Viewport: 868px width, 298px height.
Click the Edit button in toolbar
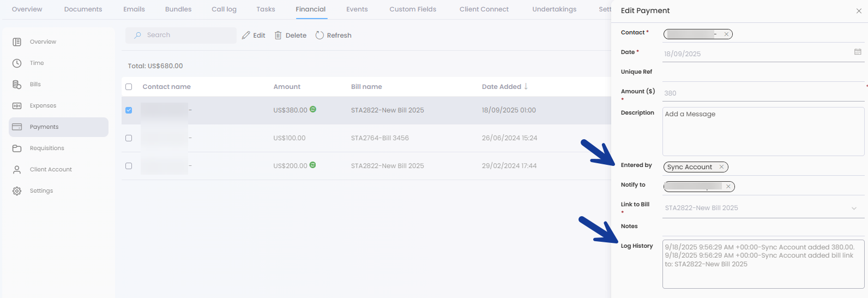click(254, 35)
